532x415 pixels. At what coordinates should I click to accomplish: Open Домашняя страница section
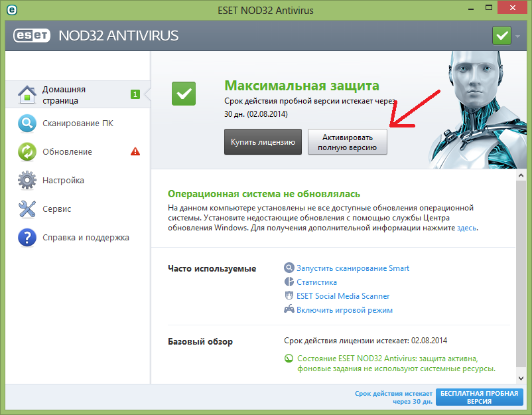(x=78, y=94)
